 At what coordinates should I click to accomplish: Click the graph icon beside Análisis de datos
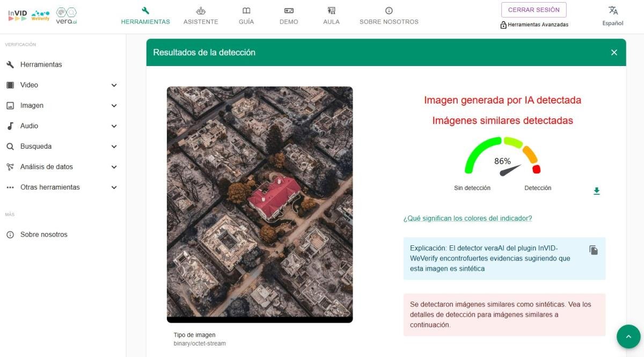(10, 167)
